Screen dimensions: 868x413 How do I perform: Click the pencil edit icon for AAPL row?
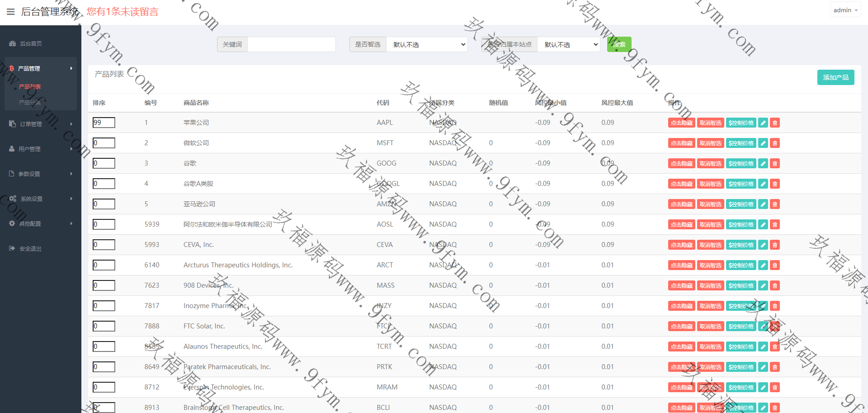(x=763, y=123)
